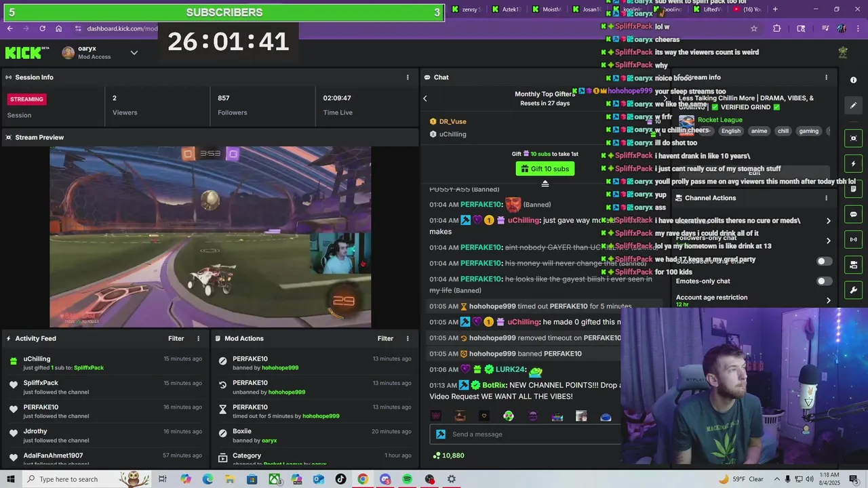Click the broadcast signal sidebar icon
Screen dimensions: 868x488
[x=853, y=239]
